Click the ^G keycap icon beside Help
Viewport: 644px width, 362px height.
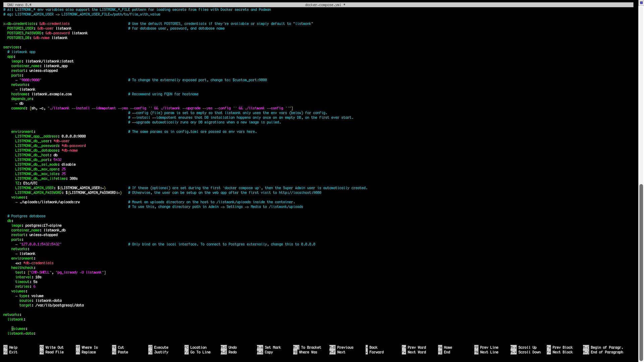(x=6, y=348)
